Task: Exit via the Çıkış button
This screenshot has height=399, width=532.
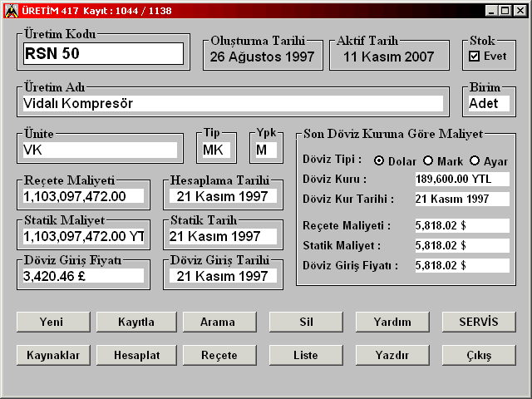Action: (478, 355)
